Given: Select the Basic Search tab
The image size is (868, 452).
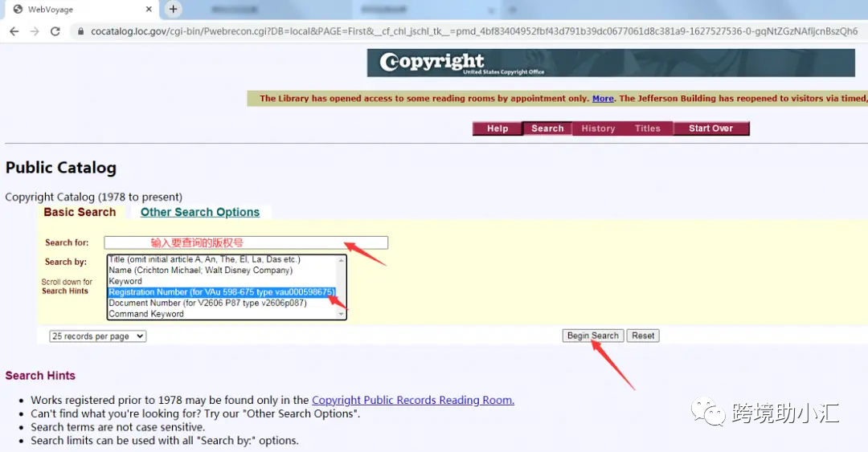Looking at the screenshot, I should (80, 212).
